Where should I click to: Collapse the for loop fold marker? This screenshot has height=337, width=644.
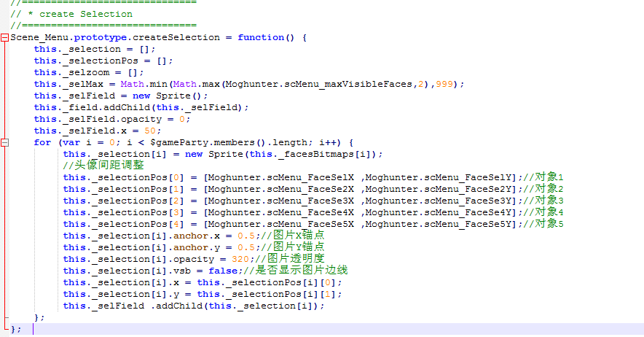point(4,143)
